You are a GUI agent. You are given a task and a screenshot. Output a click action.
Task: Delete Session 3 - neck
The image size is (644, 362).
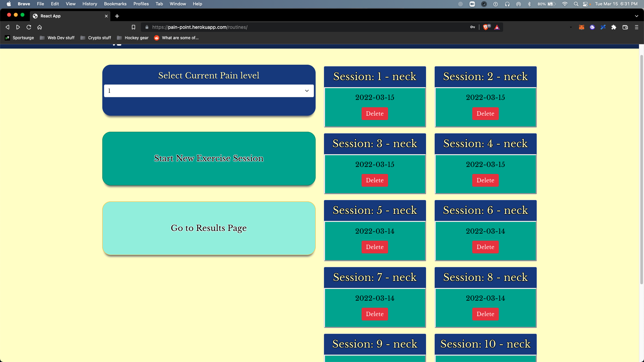(x=375, y=180)
